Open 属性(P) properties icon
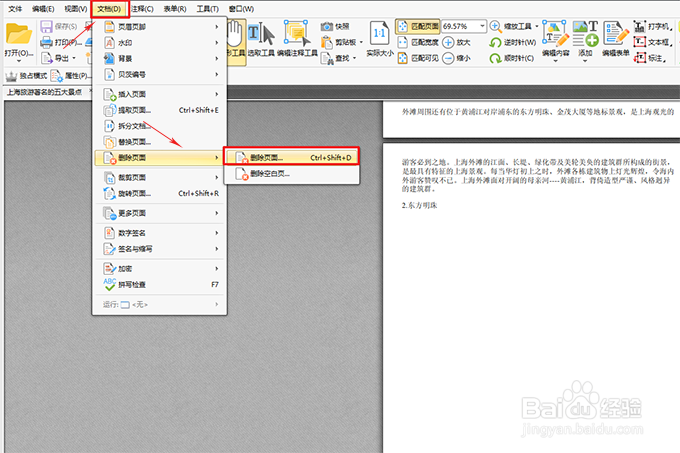 56,76
